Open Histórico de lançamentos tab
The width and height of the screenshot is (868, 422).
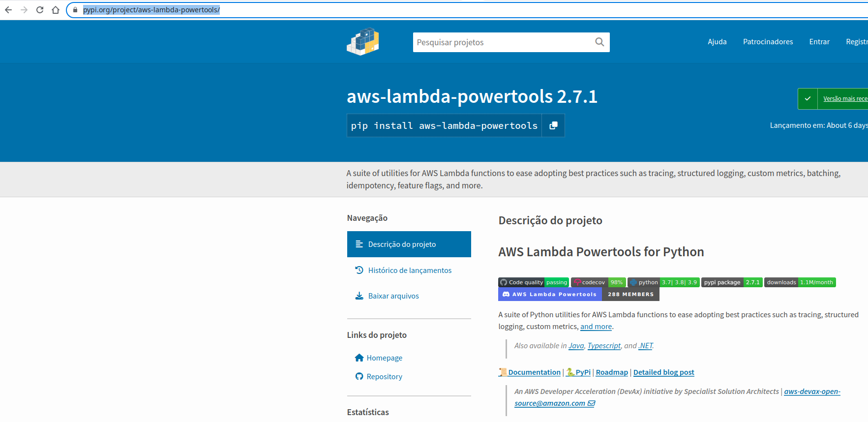click(409, 270)
